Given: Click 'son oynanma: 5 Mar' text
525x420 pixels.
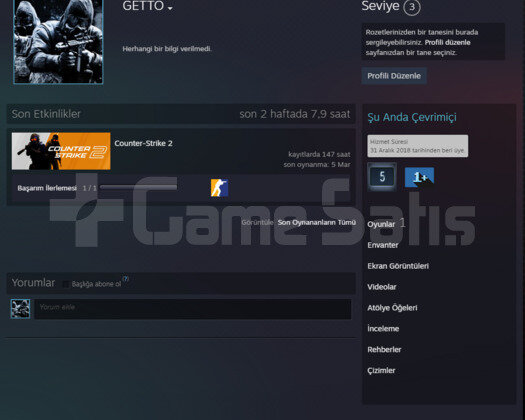Looking at the screenshot, I should 317,164.
